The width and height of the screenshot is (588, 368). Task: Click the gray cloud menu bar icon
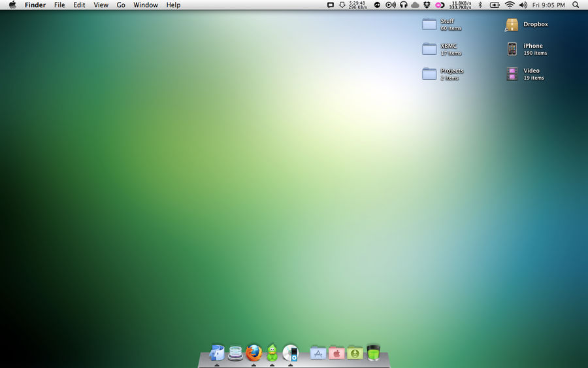(415, 5)
